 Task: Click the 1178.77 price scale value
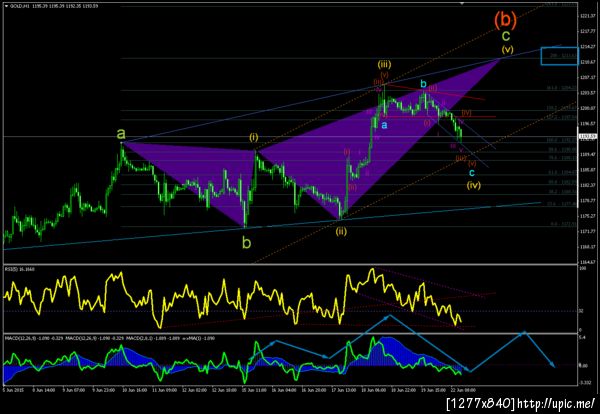click(587, 200)
